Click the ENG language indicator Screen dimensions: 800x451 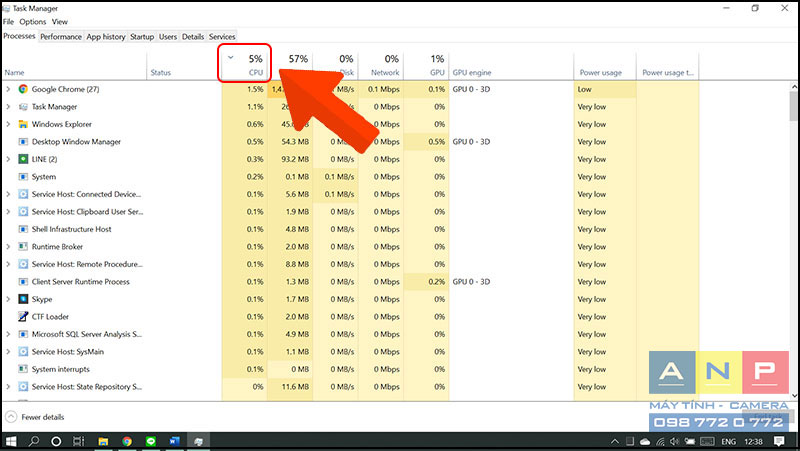(728, 442)
